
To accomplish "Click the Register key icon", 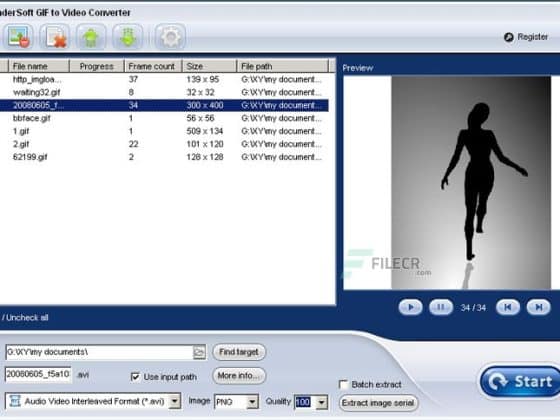I will 509,37.
